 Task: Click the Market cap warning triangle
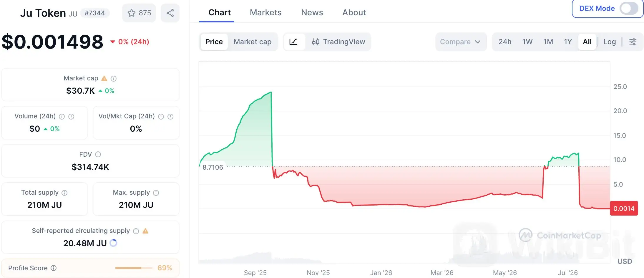(x=104, y=78)
